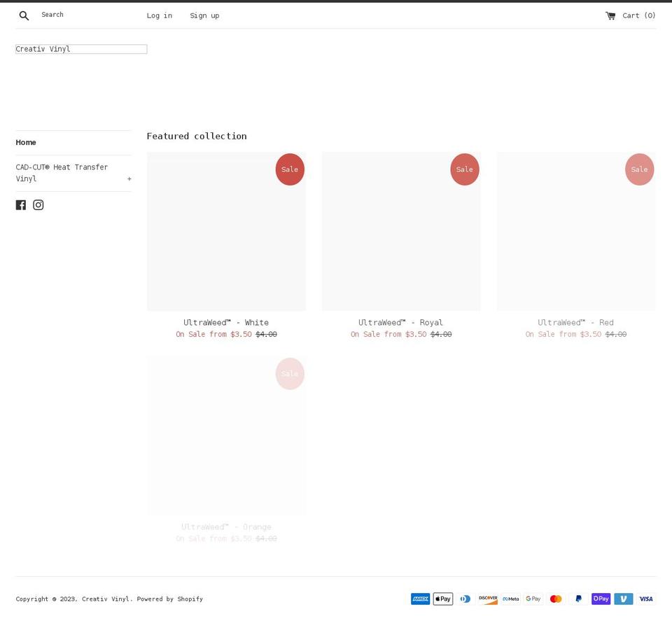Visit the store's Instagram page icon
672x621 pixels.
click(x=38, y=204)
